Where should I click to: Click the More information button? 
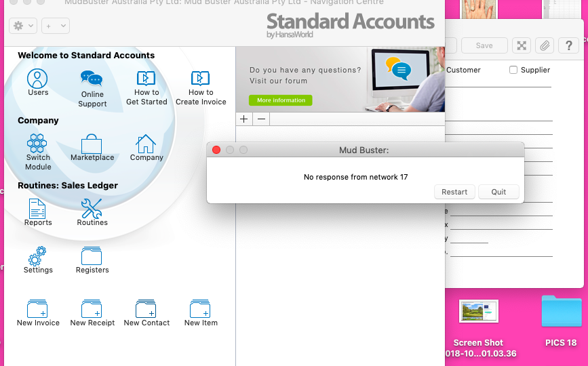coord(281,100)
